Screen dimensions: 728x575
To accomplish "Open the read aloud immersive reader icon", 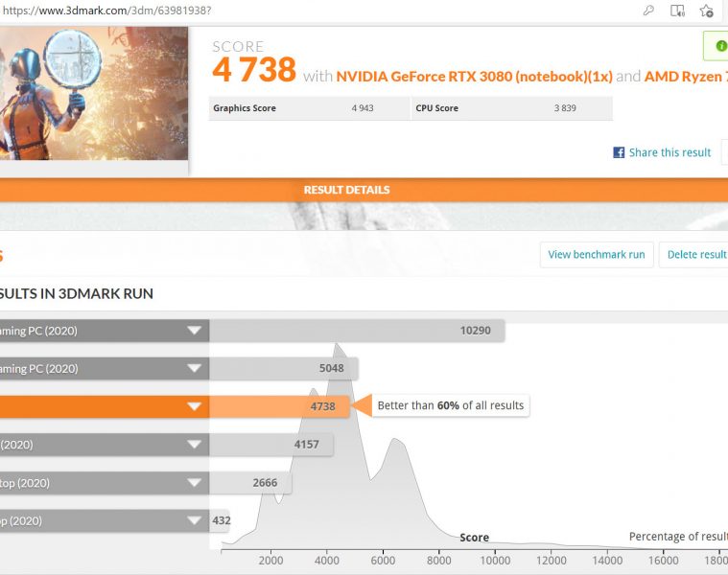I will tap(677, 11).
